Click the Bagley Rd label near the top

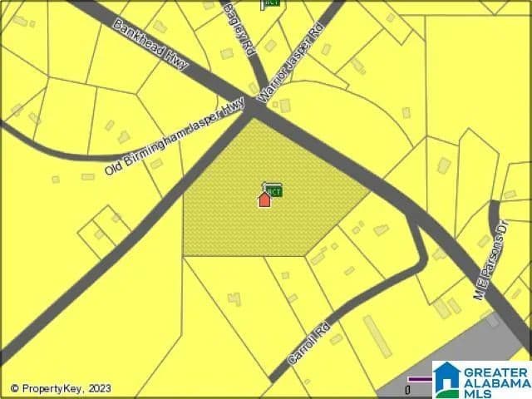[236, 25]
